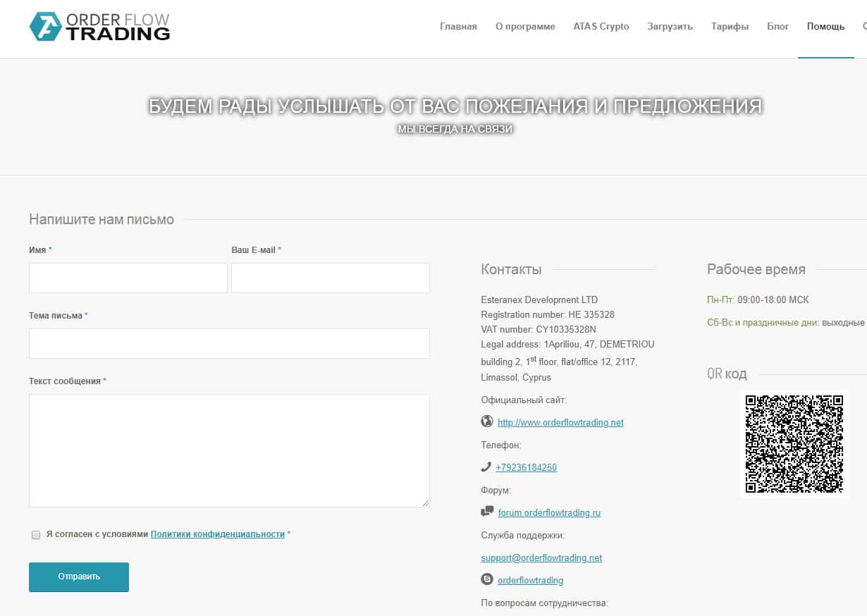Click Esteranex Development LTD text
Image resolution: width=867 pixels, height=616 pixels.
coord(539,300)
